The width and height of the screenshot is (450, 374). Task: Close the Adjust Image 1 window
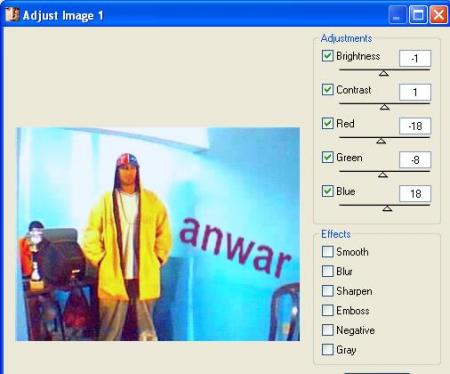click(x=439, y=15)
